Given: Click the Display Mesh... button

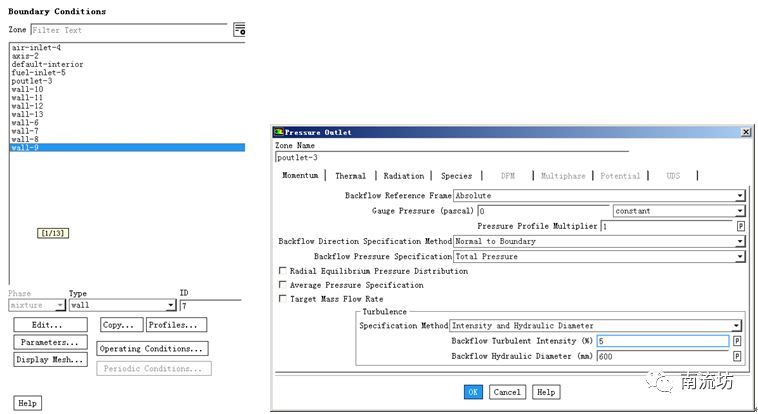Looking at the screenshot, I should (50, 360).
